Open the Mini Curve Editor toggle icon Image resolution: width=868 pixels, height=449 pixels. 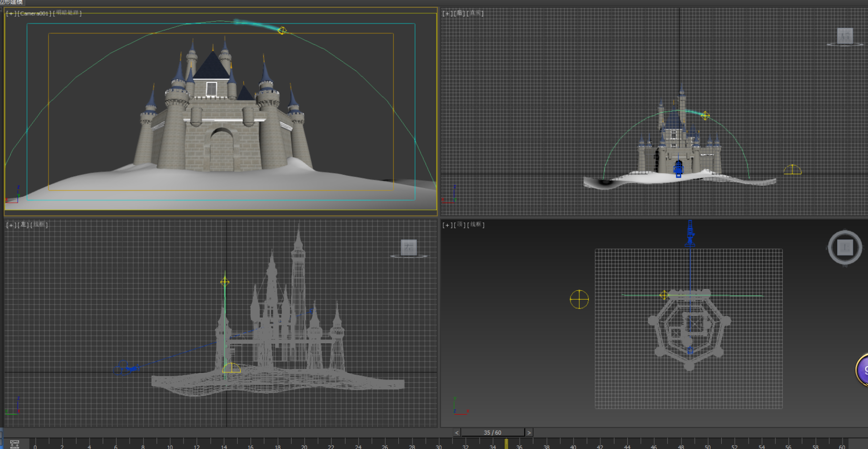point(15,444)
